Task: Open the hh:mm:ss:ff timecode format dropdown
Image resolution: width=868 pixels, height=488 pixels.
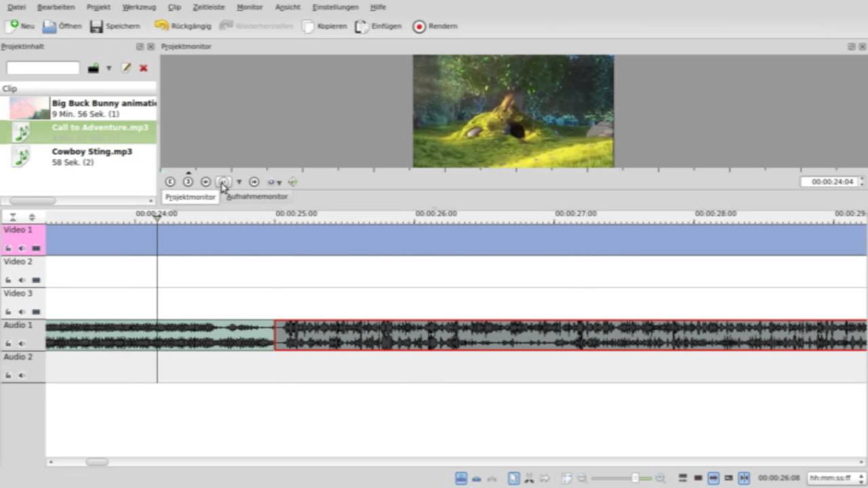Action: [835, 479]
